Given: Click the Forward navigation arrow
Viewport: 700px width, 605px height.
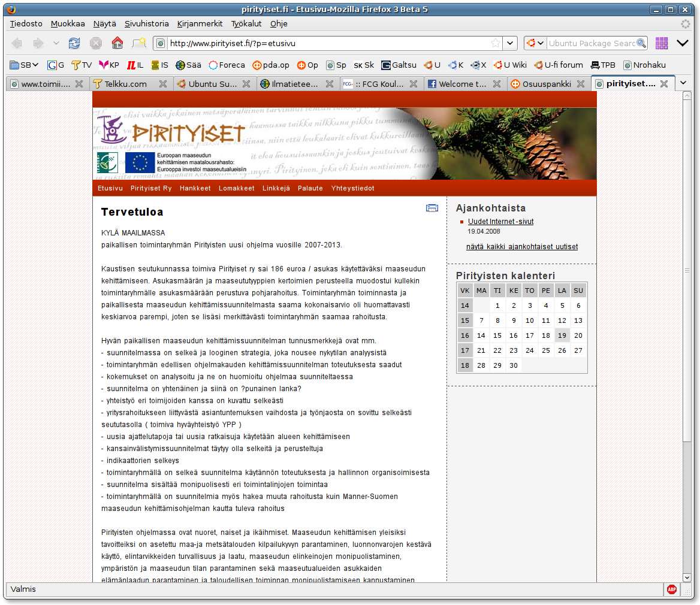Looking at the screenshot, I should point(38,43).
